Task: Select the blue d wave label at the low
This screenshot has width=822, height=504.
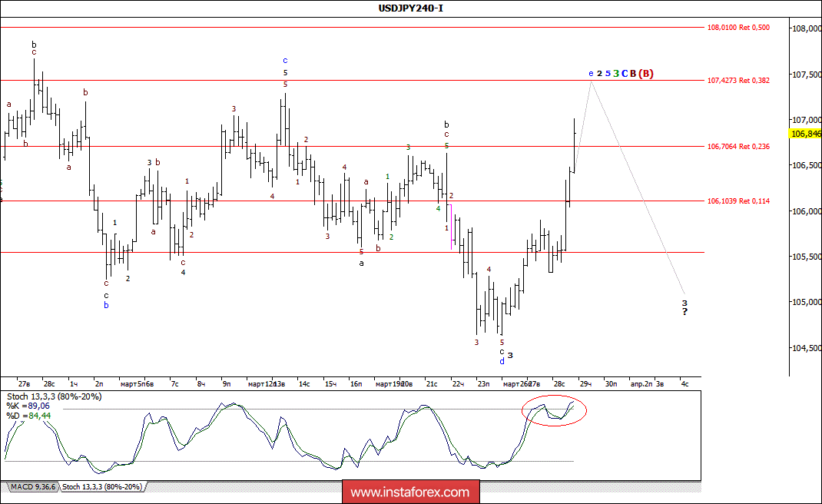Action: tap(502, 361)
